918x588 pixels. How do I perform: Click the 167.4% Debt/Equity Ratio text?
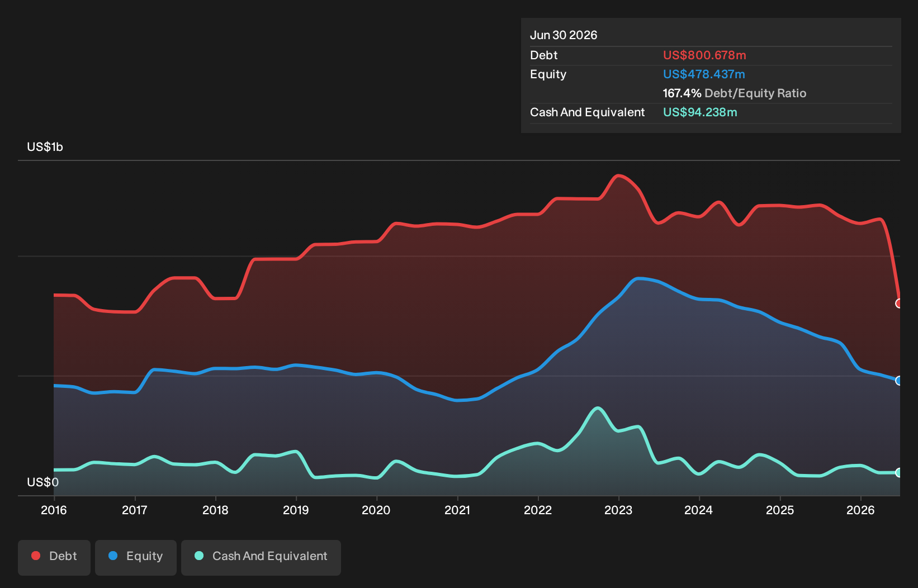[735, 93]
